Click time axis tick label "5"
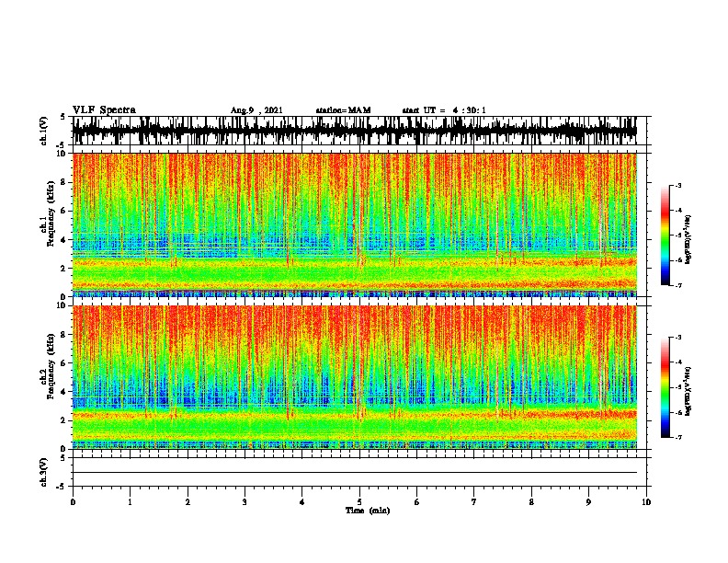The height and width of the screenshot is (563, 728). [x=359, y=502]
